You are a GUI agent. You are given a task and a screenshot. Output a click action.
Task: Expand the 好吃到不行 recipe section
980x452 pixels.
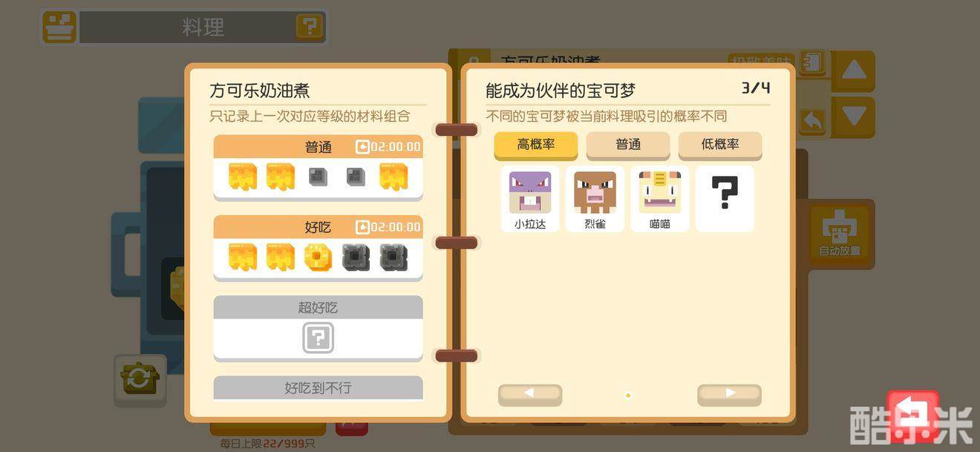click(x=318, y=387)
